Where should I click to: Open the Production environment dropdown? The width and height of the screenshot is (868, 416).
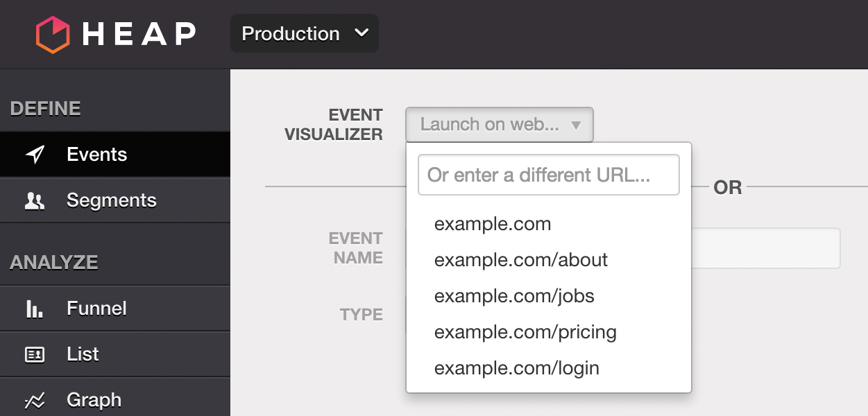305,34
